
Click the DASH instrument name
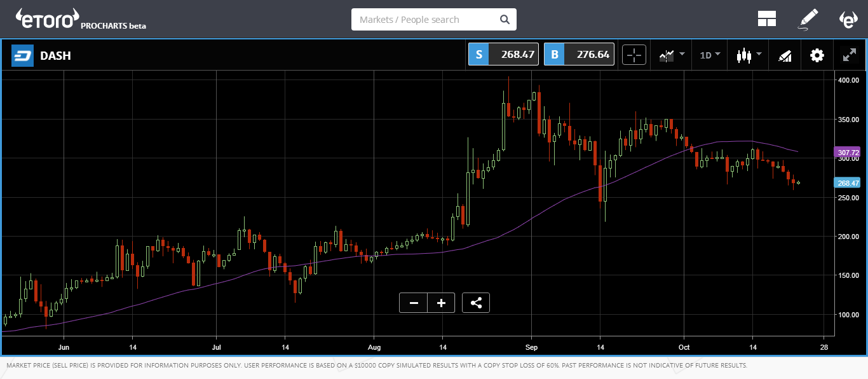point(55,56)
